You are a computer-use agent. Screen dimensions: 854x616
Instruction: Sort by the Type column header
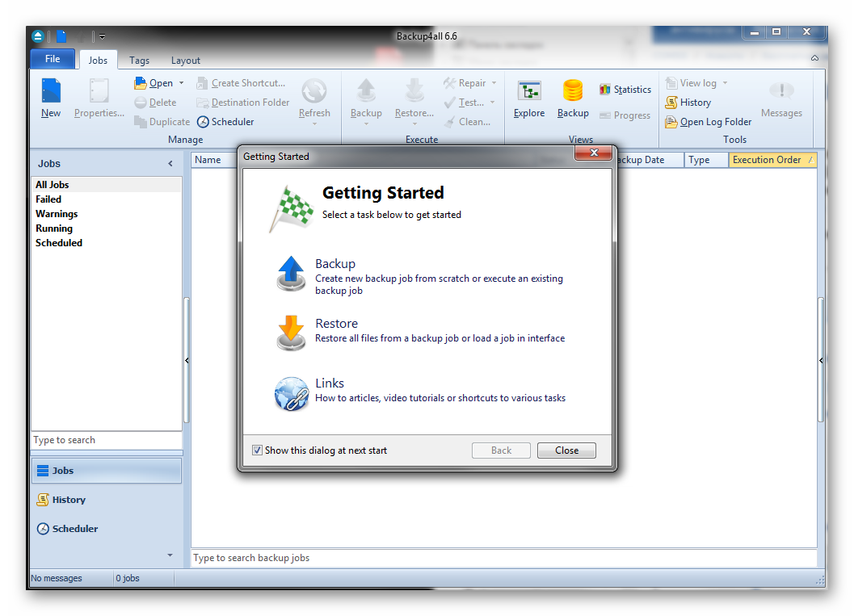(x=706, y=160)
